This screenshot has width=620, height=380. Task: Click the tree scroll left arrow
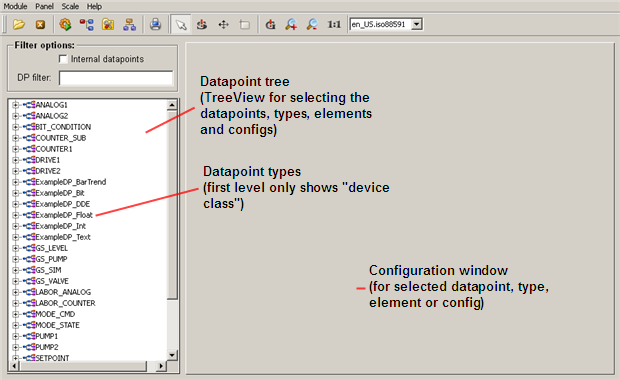point(14,366)
